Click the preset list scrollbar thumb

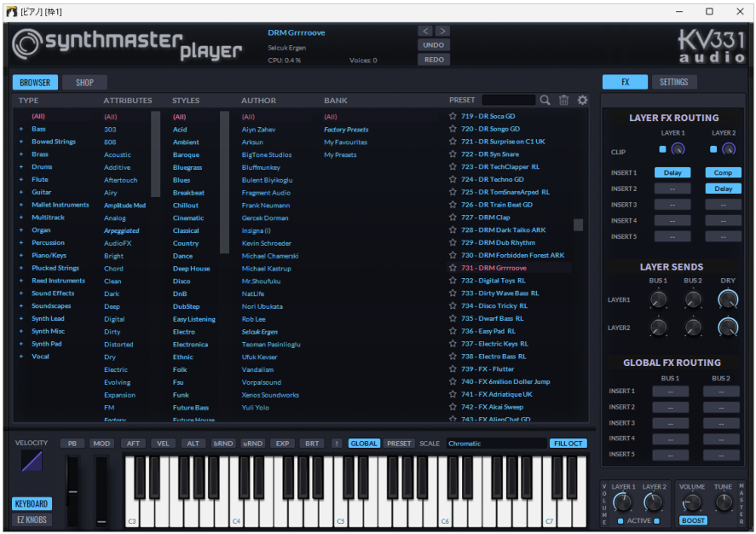578,225
